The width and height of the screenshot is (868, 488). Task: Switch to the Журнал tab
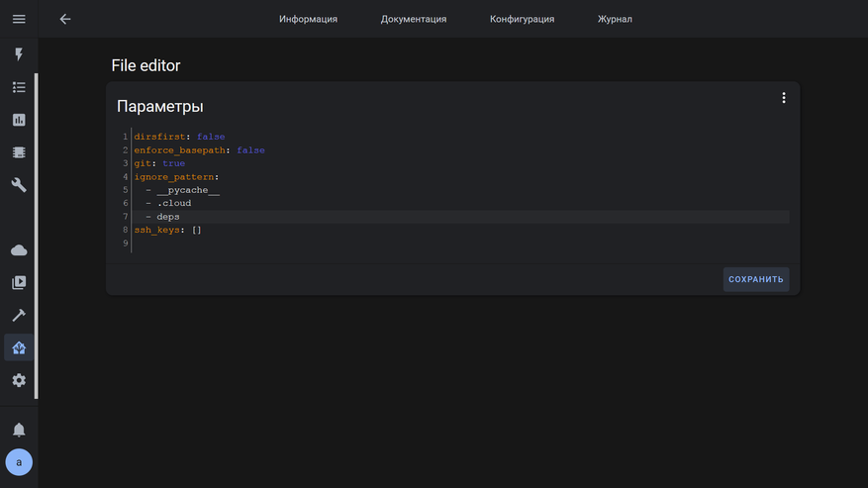pyautogui.click(x=615, y=19)
